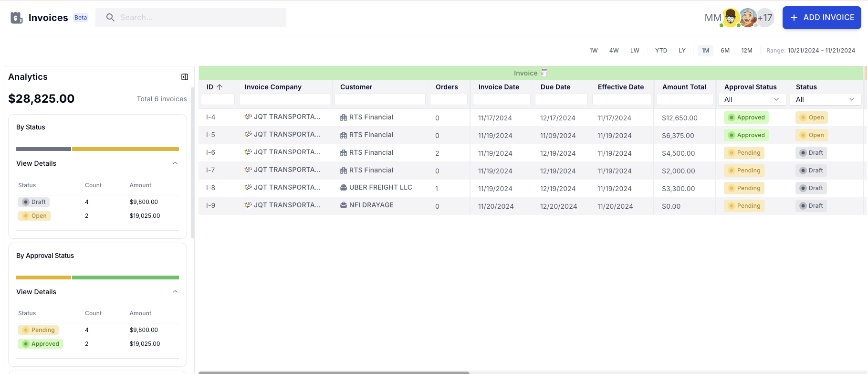Collapse View Details under By Status
Image resolution: width=868 pixels, height=374 pixels.
(175, 163)
